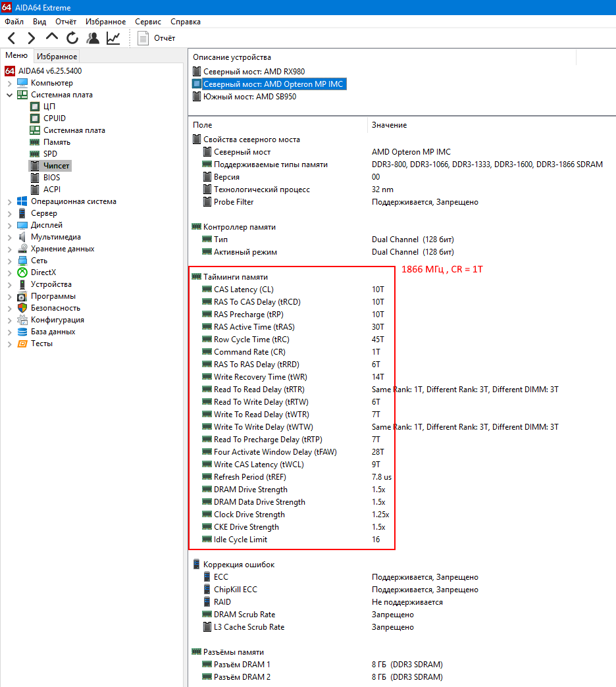
Task: Click the Тесты benchmark icon
Action: pos(22,343)
